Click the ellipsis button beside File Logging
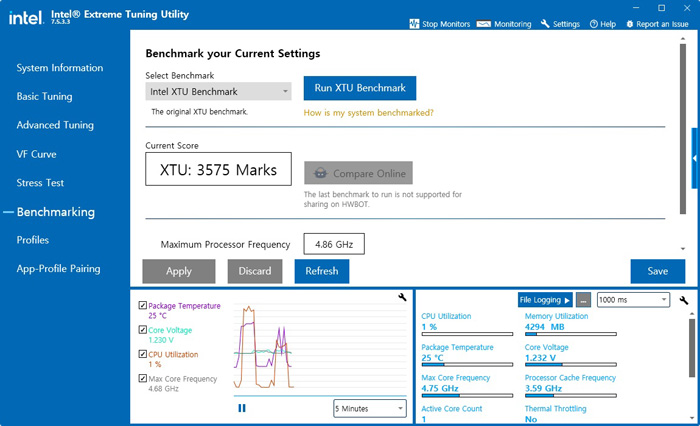700x426 pixels. click(583, 300)
